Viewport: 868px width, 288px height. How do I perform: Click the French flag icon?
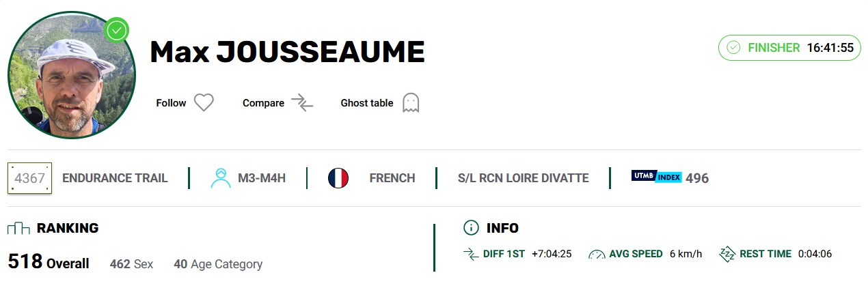pyautogui.click(x=338, y=178)
